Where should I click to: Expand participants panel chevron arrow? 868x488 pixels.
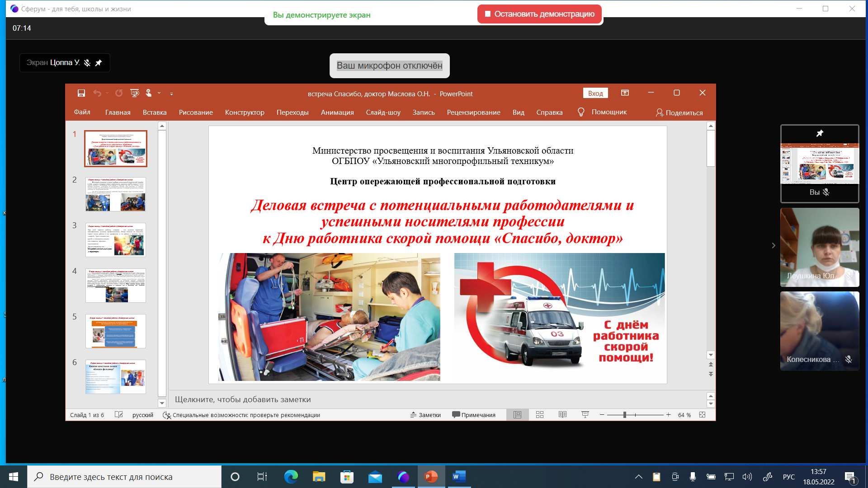click(x=774, y=245)
